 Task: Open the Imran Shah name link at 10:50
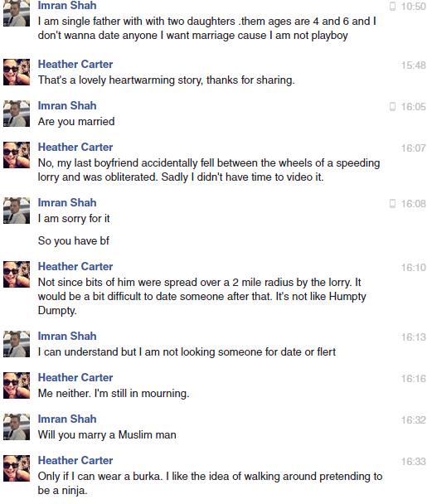click(67, 6)
